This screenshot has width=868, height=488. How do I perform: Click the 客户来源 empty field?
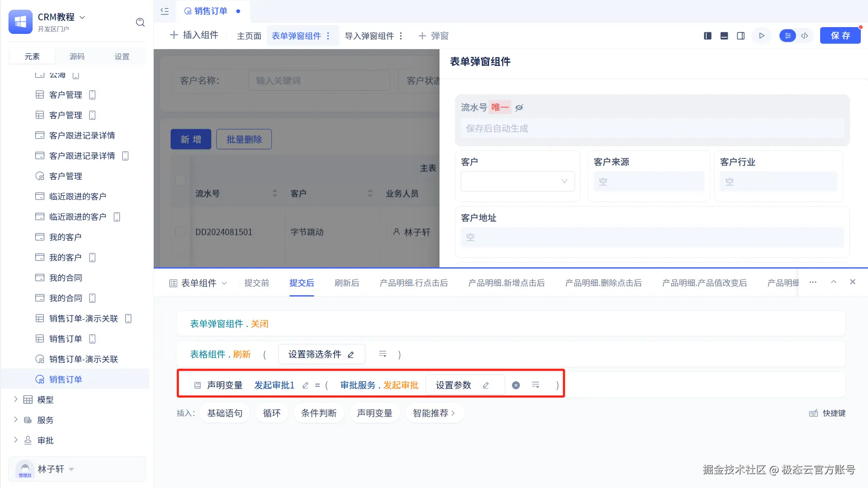tap(649, 182)
